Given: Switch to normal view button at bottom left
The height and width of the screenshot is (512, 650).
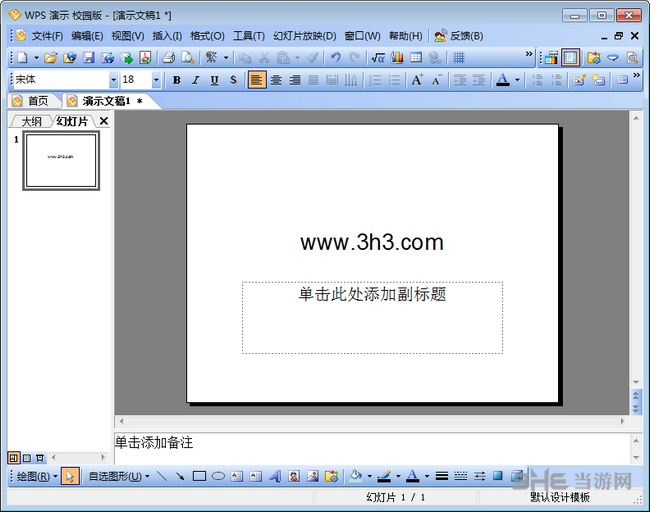Looking at the screenshot, I should [x=14, y=458].
